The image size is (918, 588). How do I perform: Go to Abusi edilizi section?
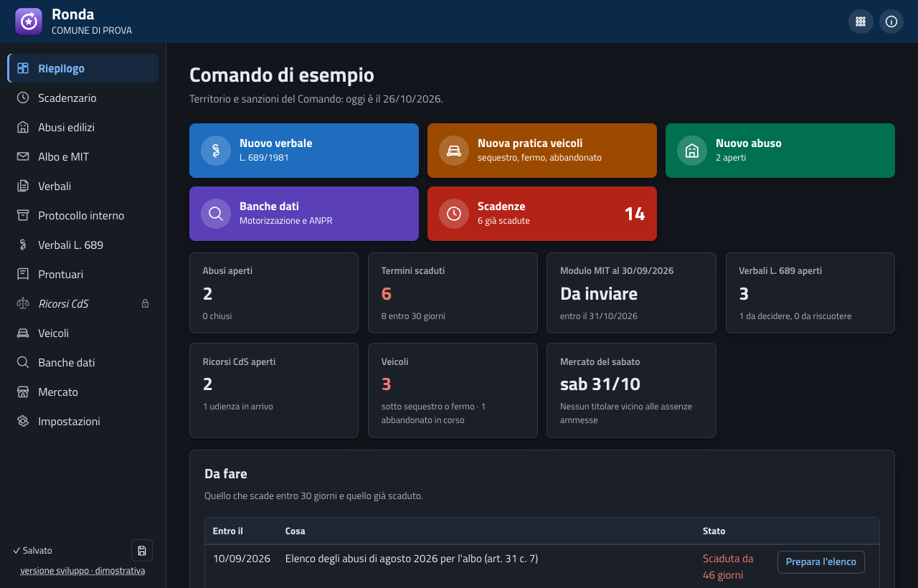coord(83,127)
